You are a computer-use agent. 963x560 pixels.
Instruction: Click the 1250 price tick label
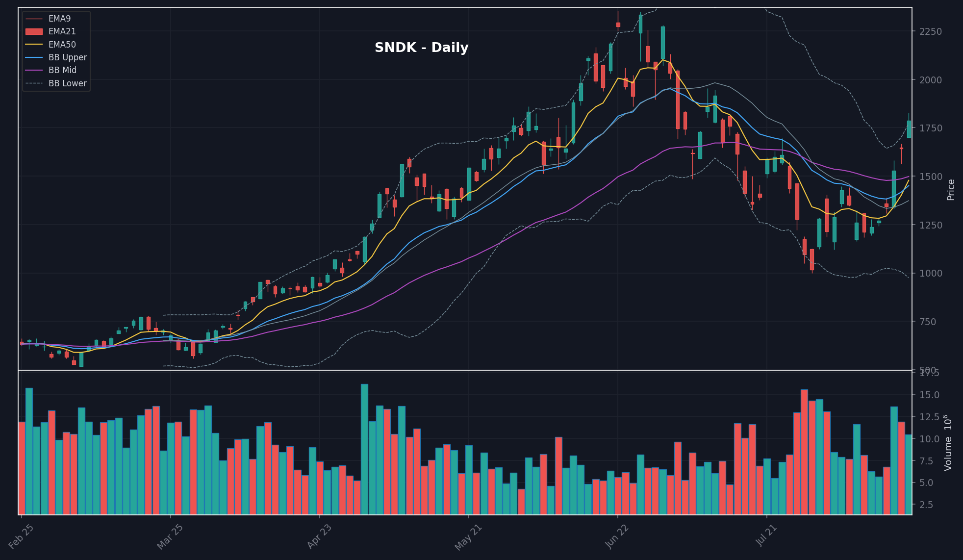click(x=931, y=225)
